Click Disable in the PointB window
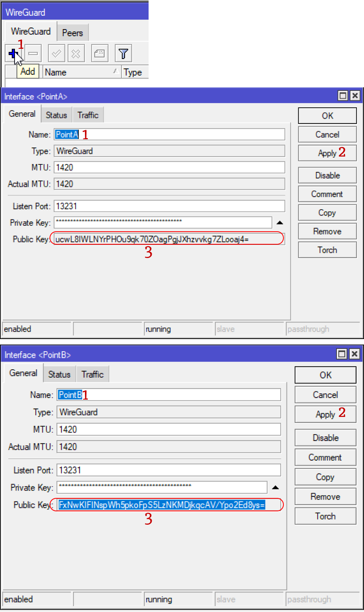The width and height of the screenshot is (364, 612). (325, 438)
